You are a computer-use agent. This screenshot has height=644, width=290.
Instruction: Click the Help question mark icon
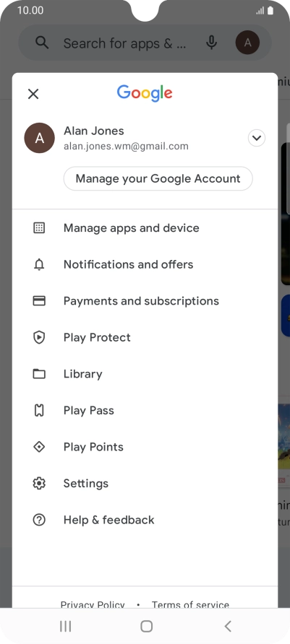pyautogui.click(x=39, y=520)
